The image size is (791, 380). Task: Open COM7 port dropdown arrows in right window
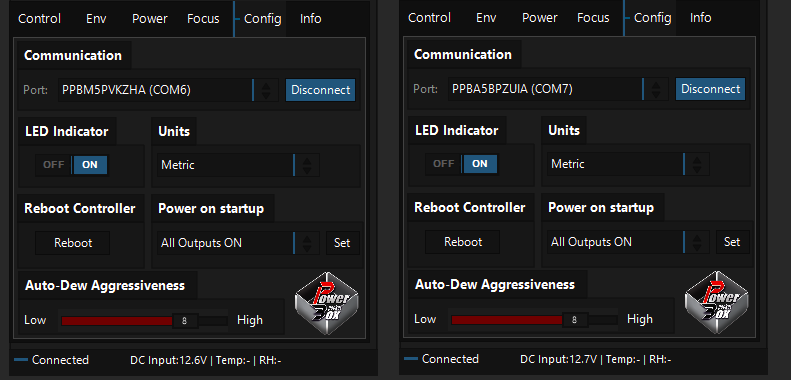(x=656, y=89)
